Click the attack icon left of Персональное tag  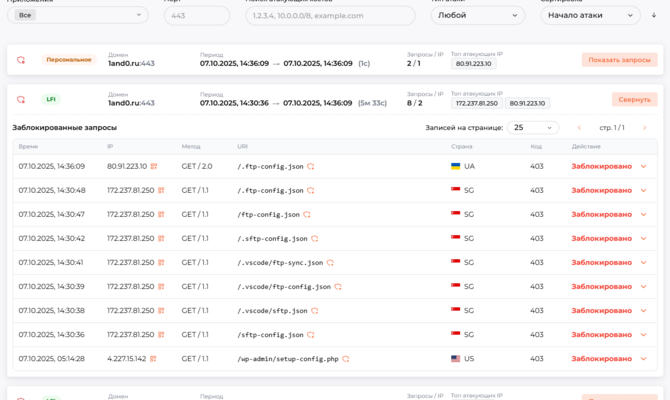pyautogui.click(x=21, y=60)
